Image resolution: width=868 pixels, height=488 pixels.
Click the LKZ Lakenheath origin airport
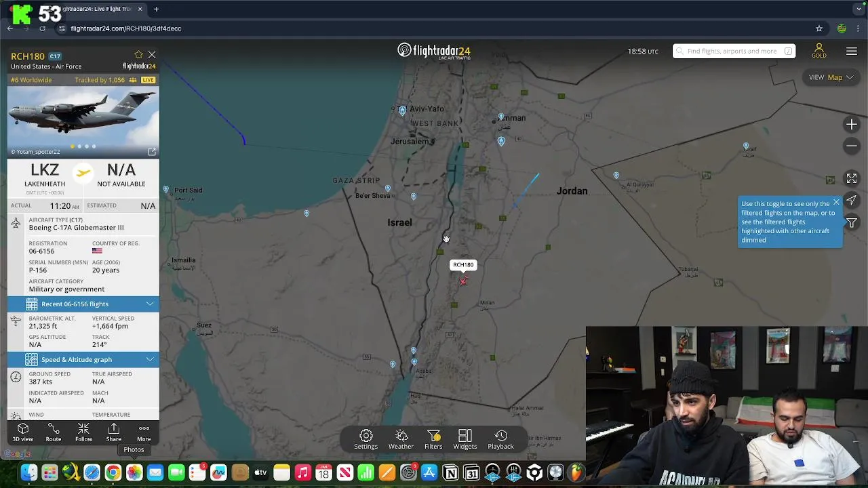(x=45, y=174)
